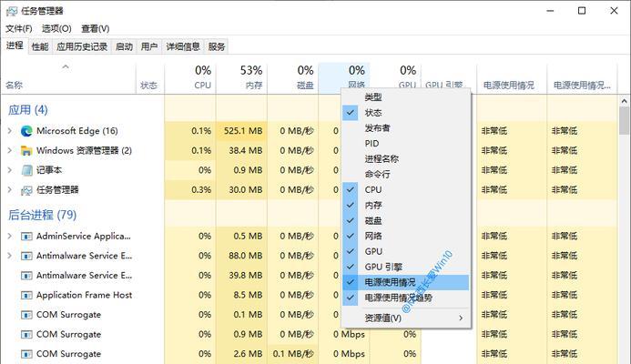The width and height of the screenshot is (631, 364).
Task: Click the 88.0 MB memory cell
Action: pyautogui.click(x=241, y=256)
